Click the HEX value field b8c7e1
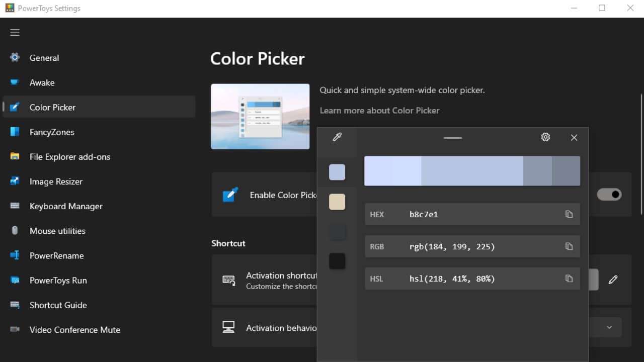 472,214
